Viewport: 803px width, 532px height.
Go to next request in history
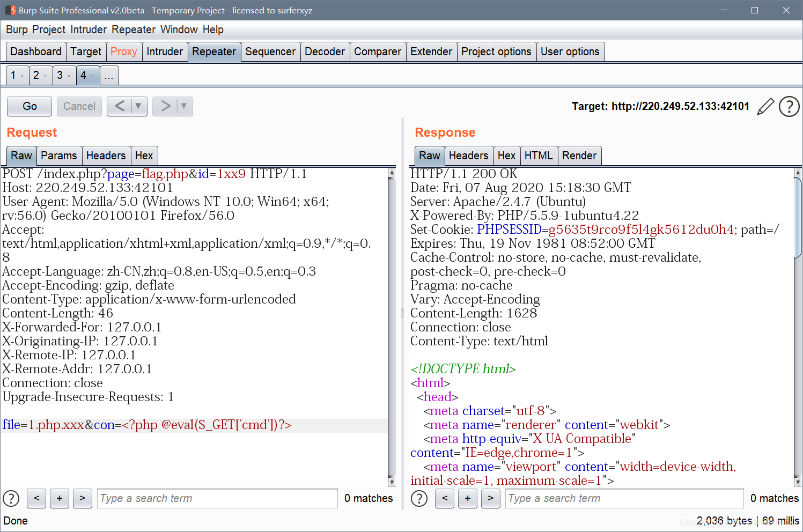click(x=165, y=106)
